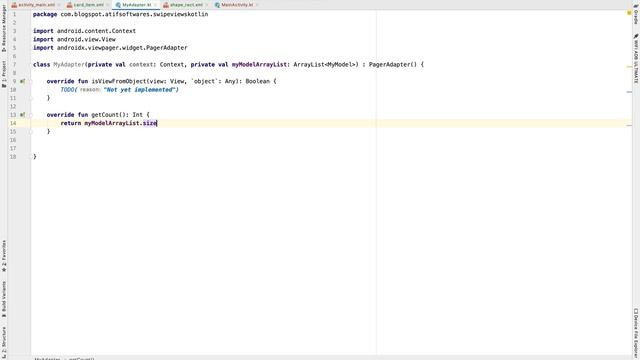Click the stripe mark near line 14
The height and width of the screenshot is (360, 640).
[629, 125]
